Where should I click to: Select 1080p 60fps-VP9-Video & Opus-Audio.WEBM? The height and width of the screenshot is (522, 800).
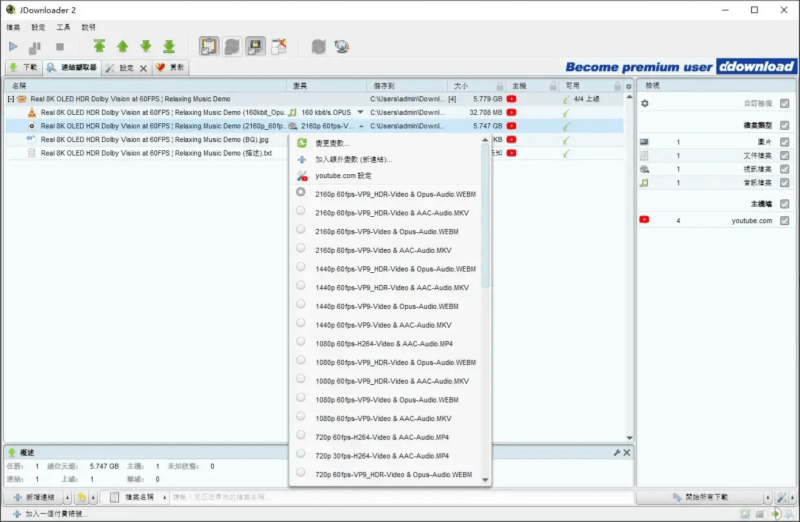[386, 400]
